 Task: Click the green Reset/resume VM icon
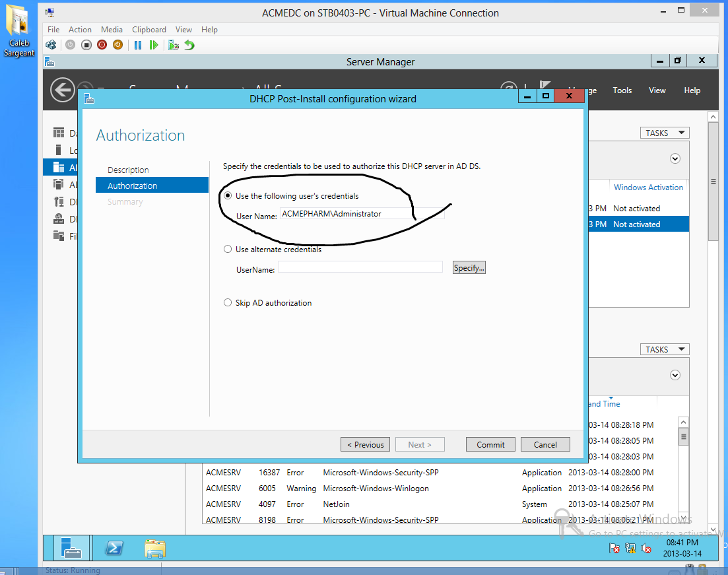154,45
